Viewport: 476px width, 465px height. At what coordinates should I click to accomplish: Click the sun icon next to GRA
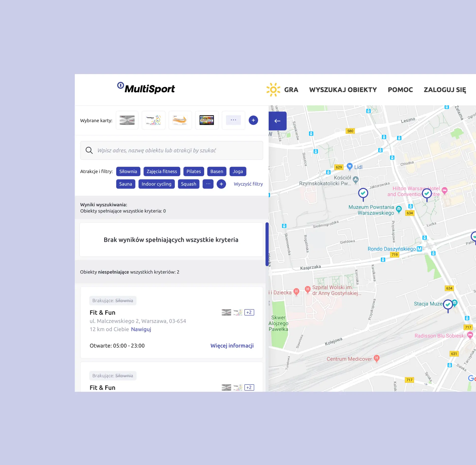pos(273,90)
